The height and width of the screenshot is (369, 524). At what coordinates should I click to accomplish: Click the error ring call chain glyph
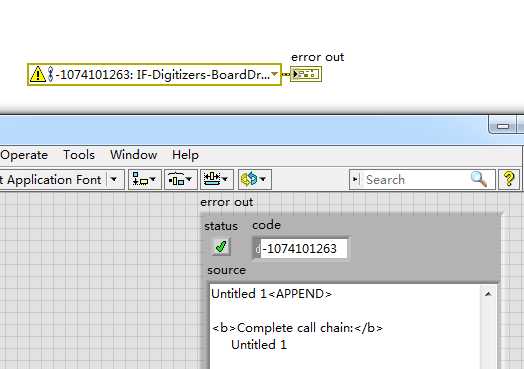[50, 74]
